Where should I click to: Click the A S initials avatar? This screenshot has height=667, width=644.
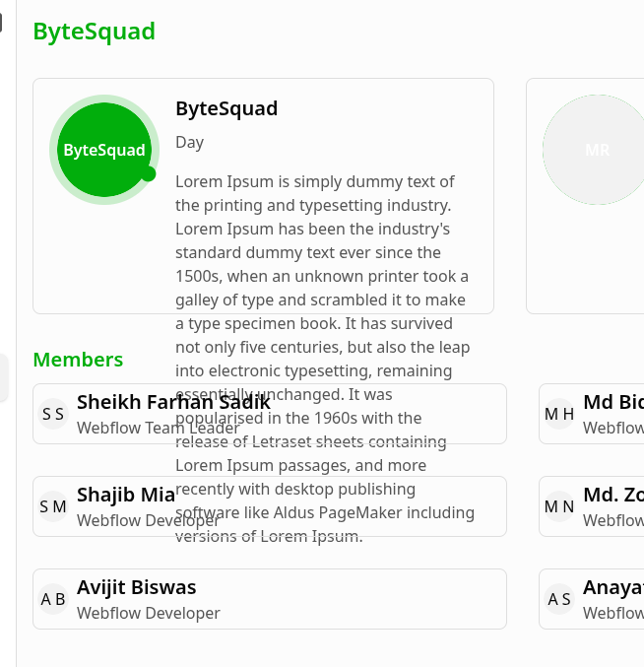point(559,599)
